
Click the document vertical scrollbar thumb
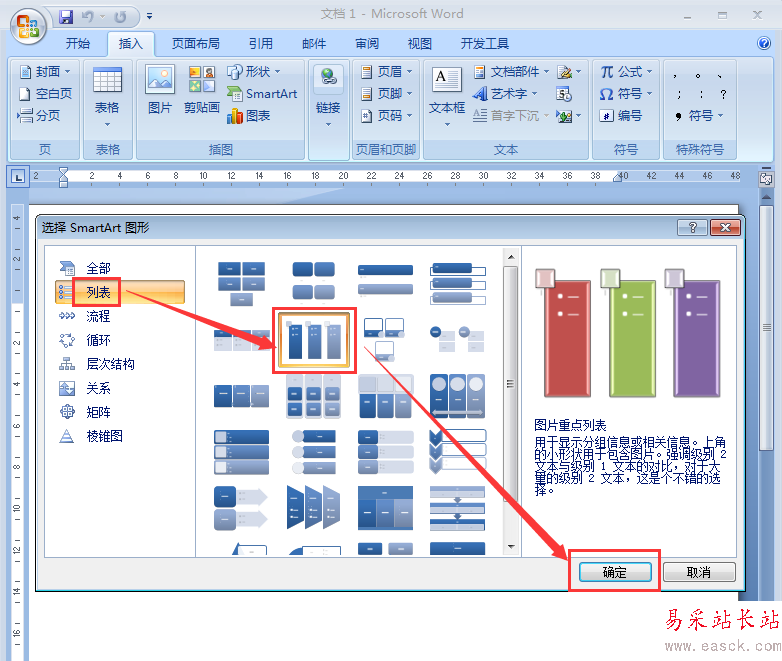[x=767, y=327]
